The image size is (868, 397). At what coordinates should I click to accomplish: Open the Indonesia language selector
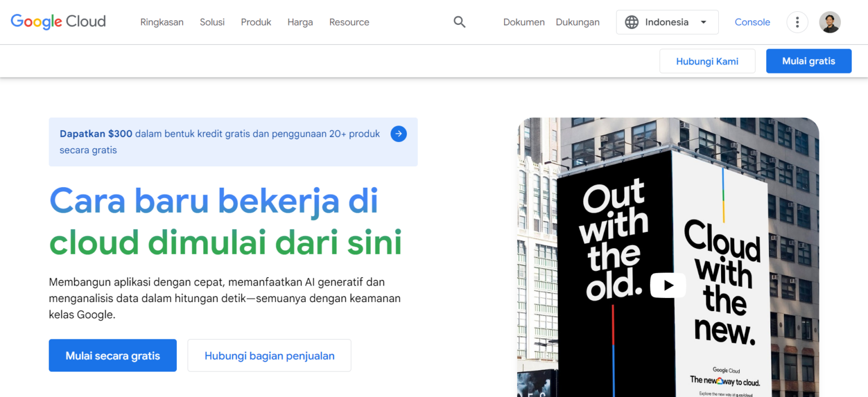point(667,22)
